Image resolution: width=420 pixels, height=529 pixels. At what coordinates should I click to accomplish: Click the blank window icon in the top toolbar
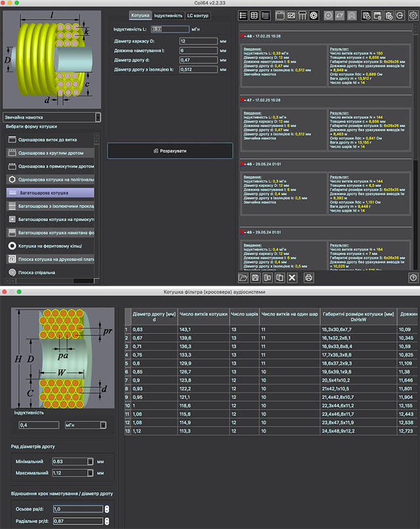click(280, 16)
